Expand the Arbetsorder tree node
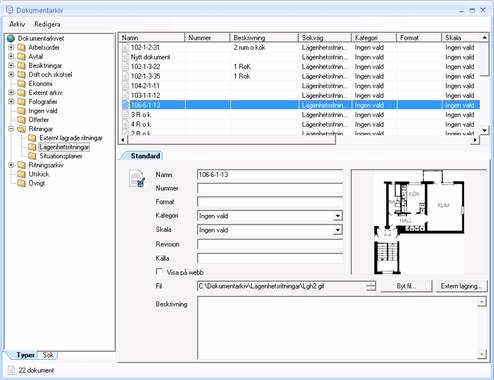494x380 pixels. pos(11,47)
